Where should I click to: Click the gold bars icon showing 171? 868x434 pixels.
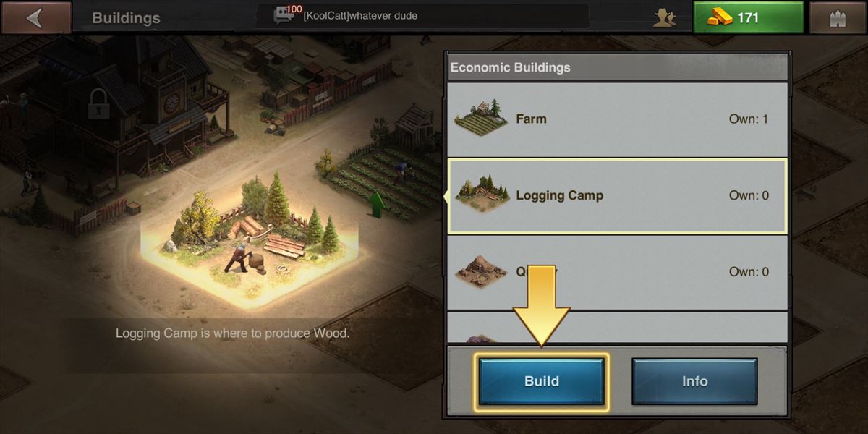click(718, 18)
